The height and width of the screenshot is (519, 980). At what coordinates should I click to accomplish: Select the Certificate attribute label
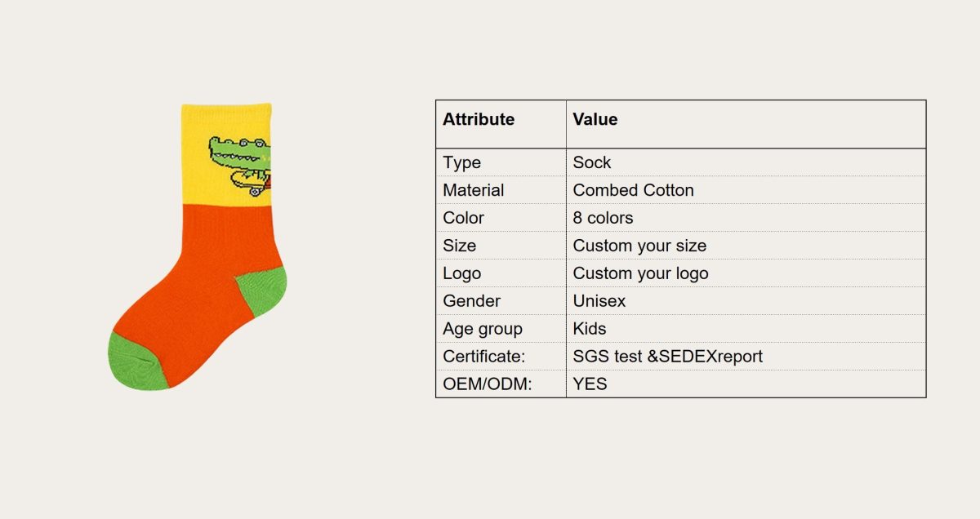pyautogui.click(x=483, y=357)
